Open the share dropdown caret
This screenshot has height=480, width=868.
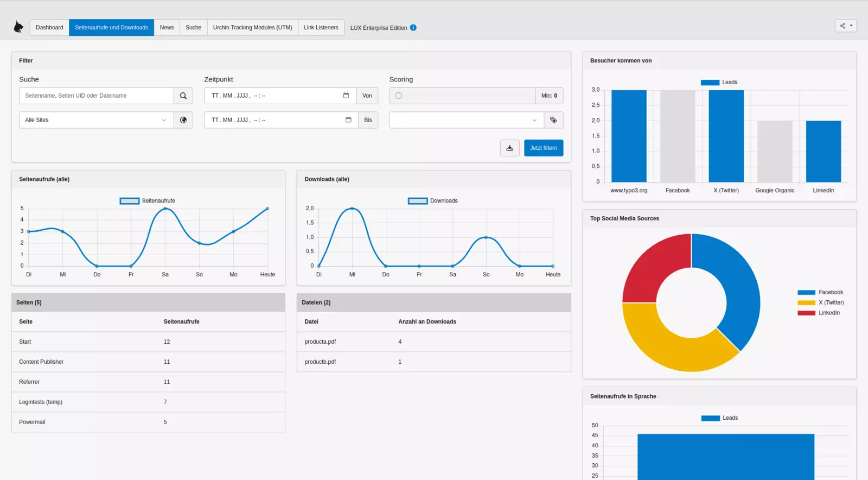[851, 26]
